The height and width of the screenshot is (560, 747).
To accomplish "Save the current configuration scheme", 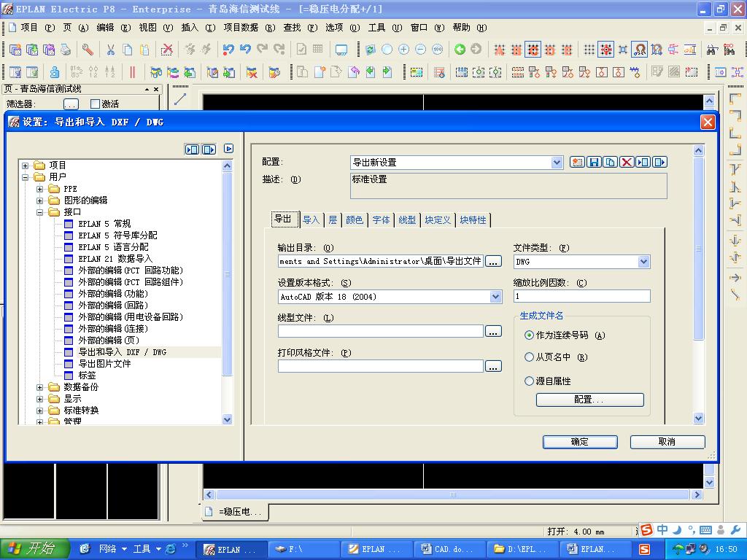I will click(595, 162).
